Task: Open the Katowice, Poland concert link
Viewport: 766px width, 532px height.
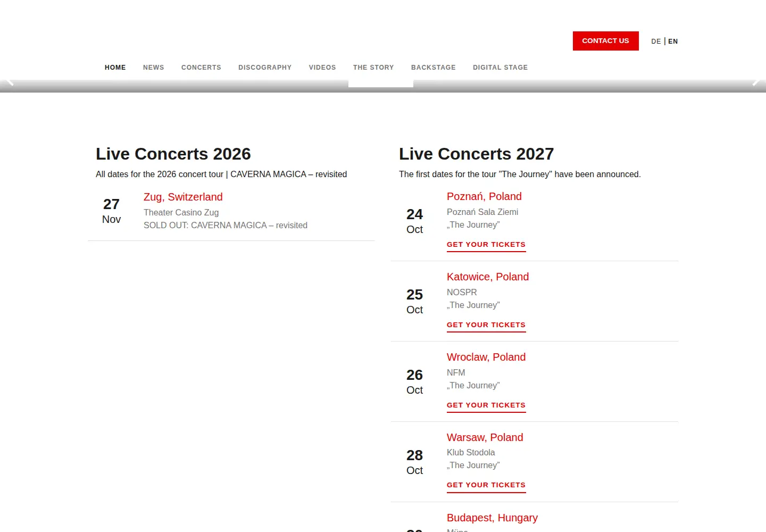Action: pyautogui.click(x=488, y=277)
